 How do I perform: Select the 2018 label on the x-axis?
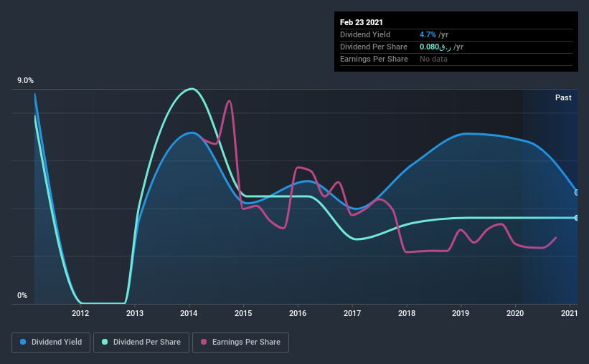tap(407, 313)
